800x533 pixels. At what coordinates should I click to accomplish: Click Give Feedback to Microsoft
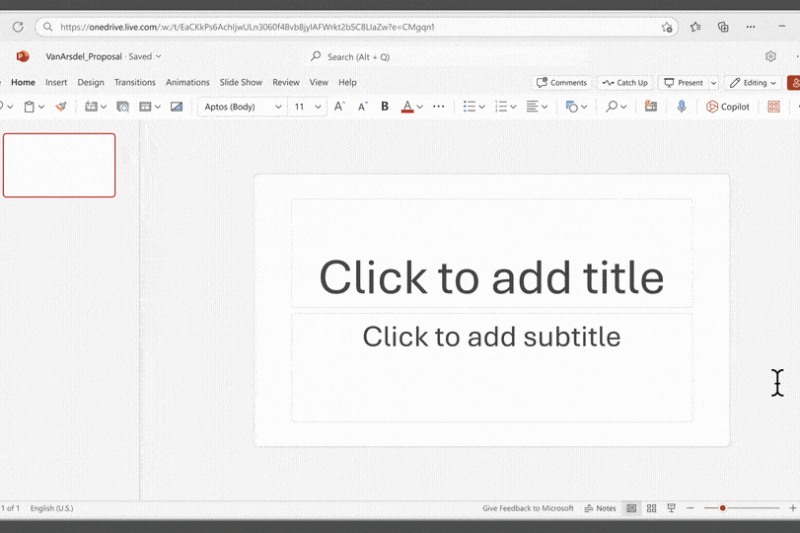point(528,508)
